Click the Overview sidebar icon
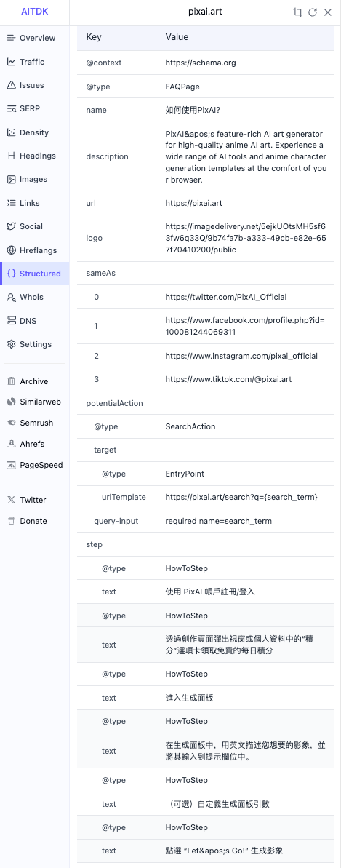341x868 pixels. [x=11, y=38]
